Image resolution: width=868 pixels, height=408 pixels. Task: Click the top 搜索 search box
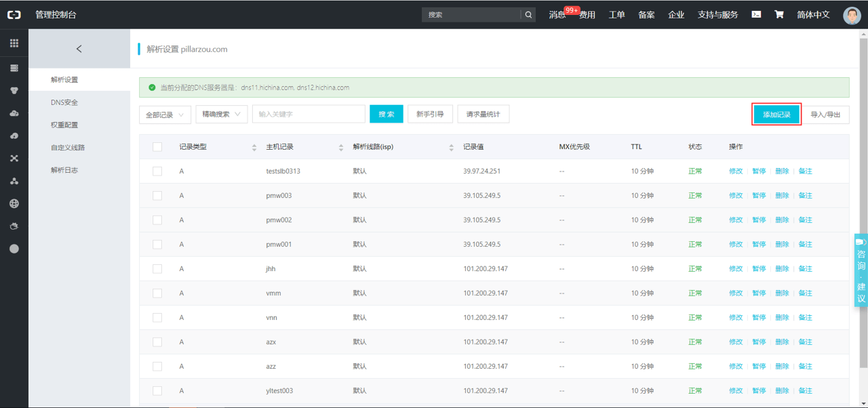[x=471, y=14]
